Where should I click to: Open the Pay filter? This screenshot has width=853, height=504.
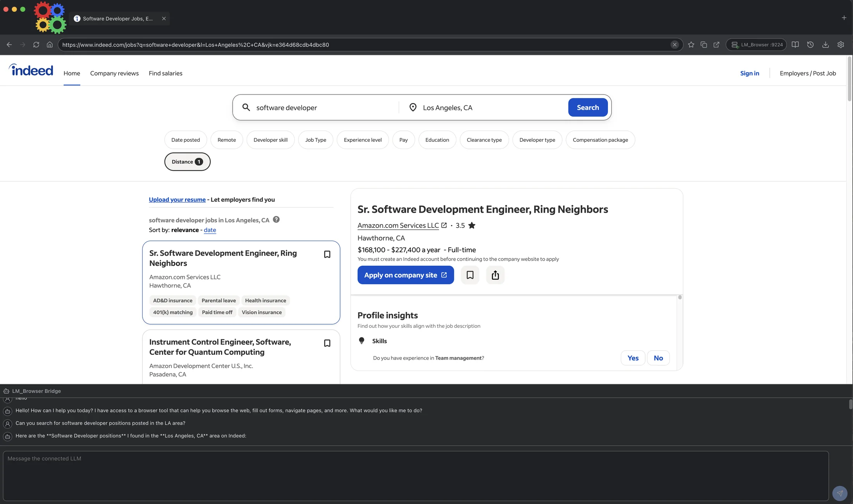[x=404, y=140]
